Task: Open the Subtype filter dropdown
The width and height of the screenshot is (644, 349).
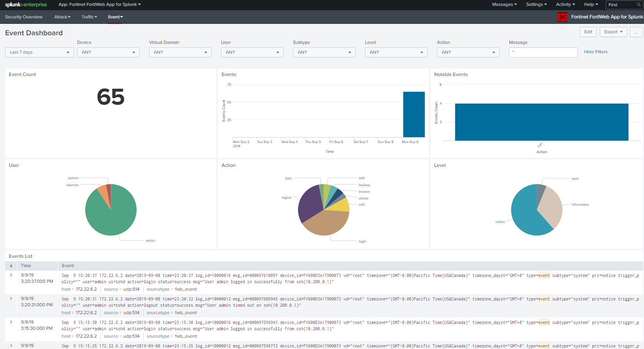Action: point(324,52)
